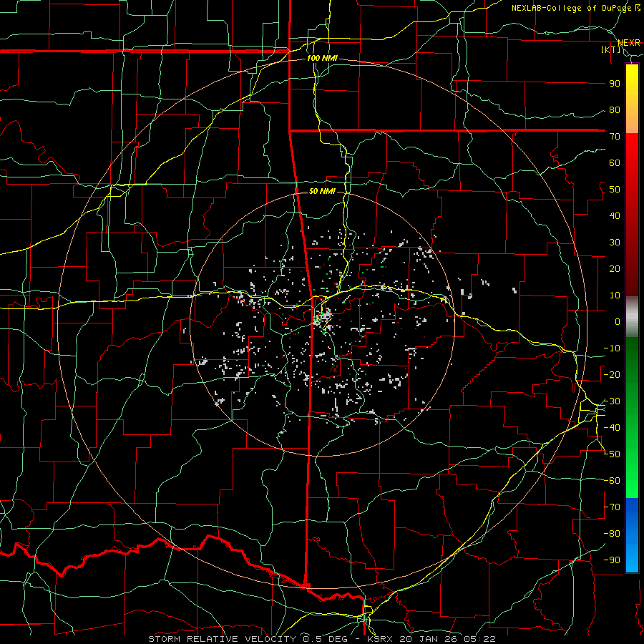Click the positive 30 scale value

click(615, 243)
